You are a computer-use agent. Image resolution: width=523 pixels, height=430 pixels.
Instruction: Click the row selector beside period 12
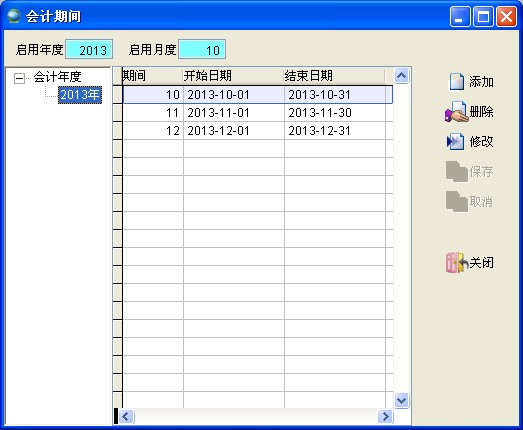click(117, 131)
